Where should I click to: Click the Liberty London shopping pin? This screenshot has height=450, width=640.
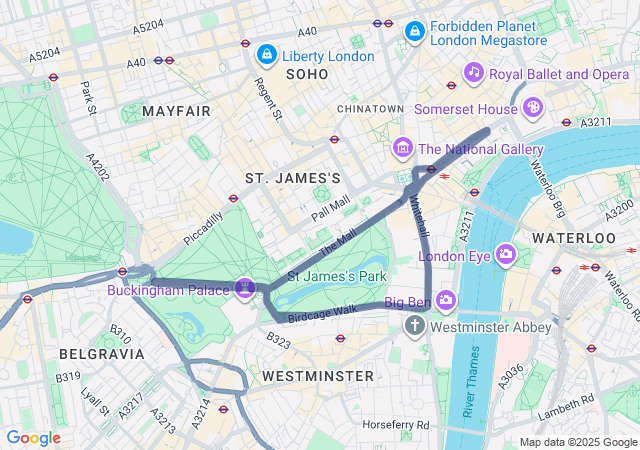267,55
